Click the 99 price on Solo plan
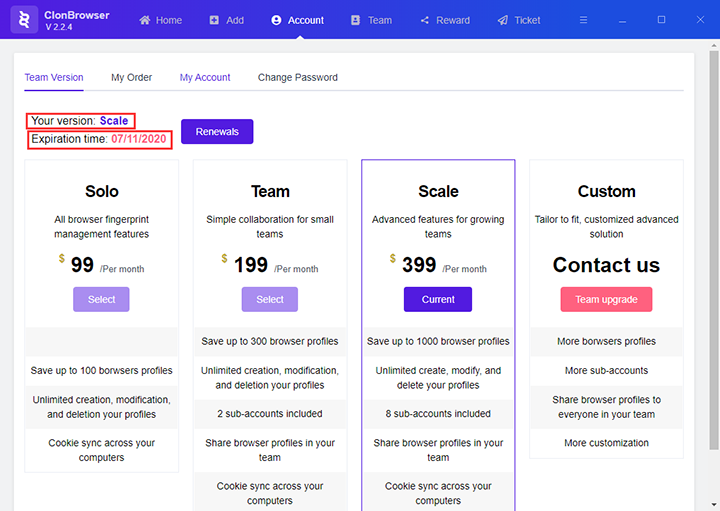Image resolution: width=720 pixels, height=511 pixels. pyautogui.click(x=82, y=265)
